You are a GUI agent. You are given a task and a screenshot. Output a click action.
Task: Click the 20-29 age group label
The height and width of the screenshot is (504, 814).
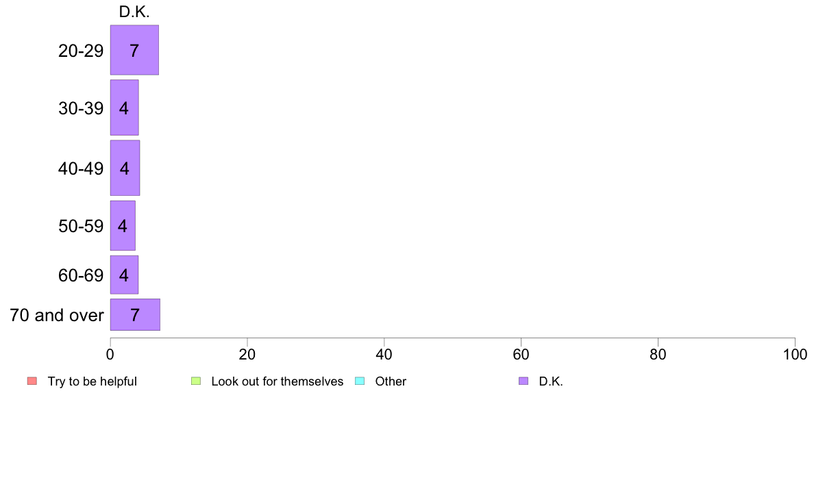click(x=81, y=51)
